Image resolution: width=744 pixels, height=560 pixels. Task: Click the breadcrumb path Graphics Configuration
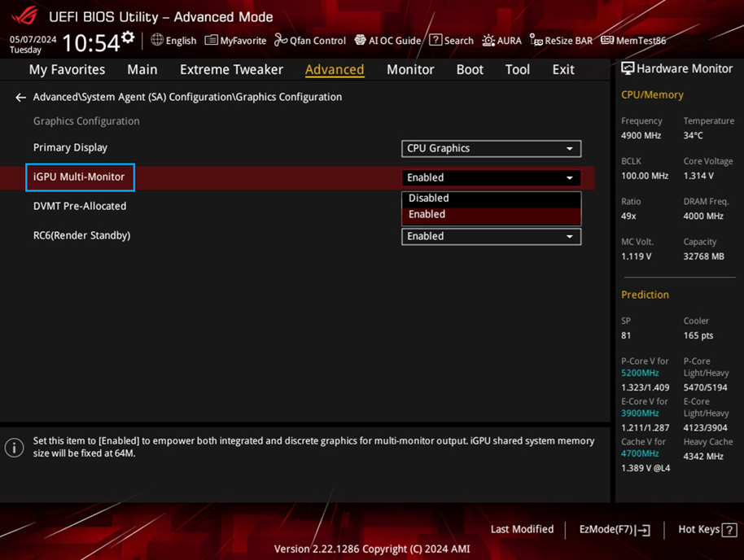click(288, 97)
